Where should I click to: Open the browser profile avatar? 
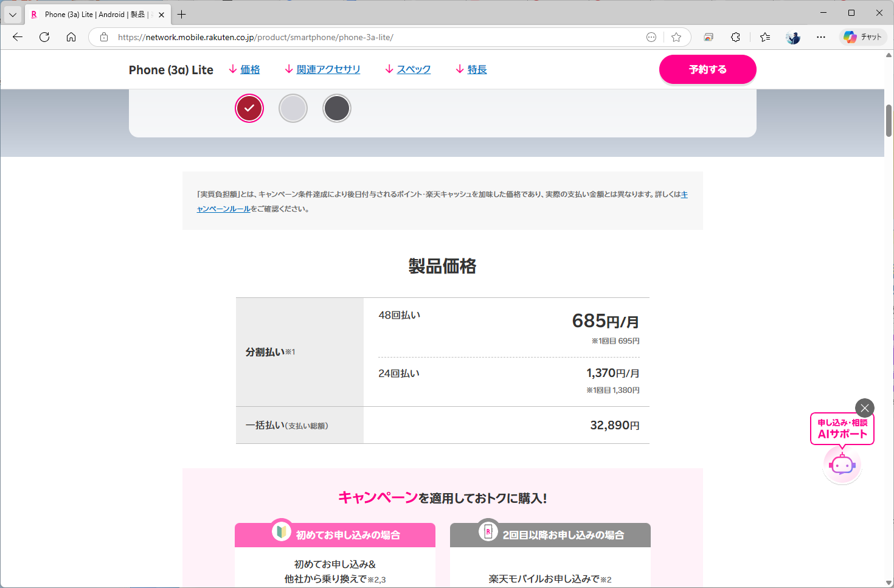[x=793, y=37]
